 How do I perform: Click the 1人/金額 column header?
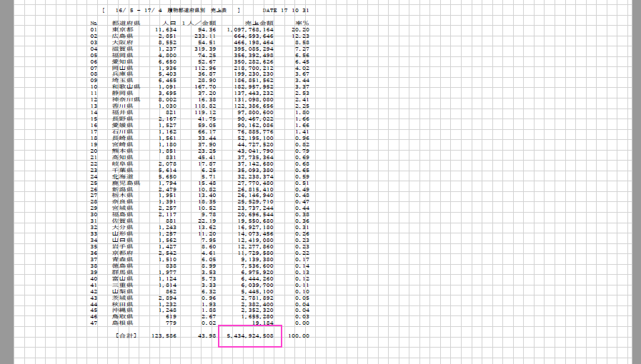200,24
